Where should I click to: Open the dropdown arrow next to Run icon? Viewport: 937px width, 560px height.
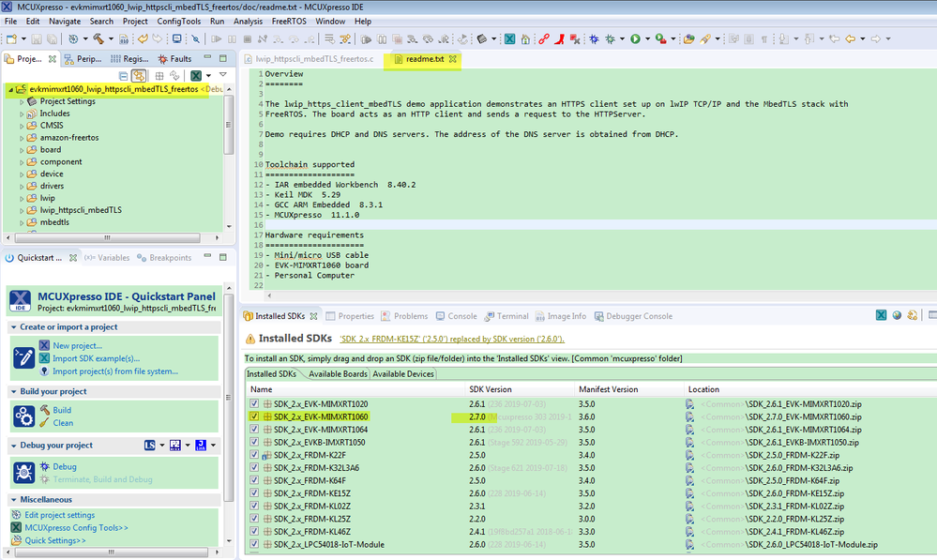[x=646, y=39]
